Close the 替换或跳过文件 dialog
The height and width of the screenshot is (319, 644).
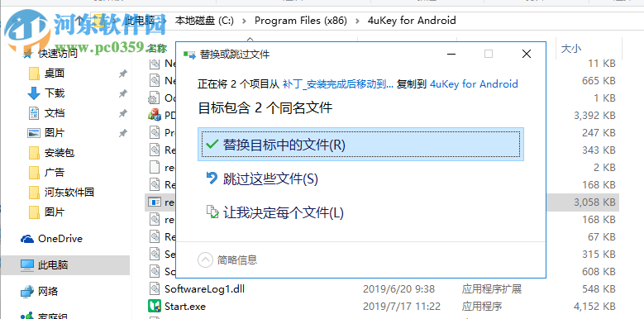click(x=527, y=54)
